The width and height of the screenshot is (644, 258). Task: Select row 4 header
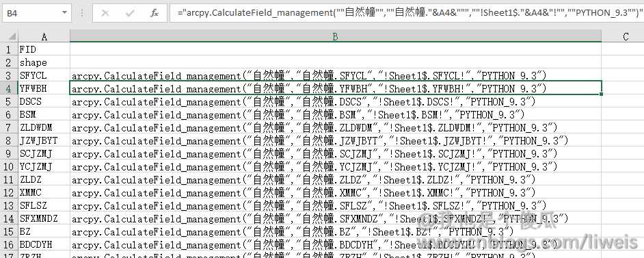click(x=9, y=88)
